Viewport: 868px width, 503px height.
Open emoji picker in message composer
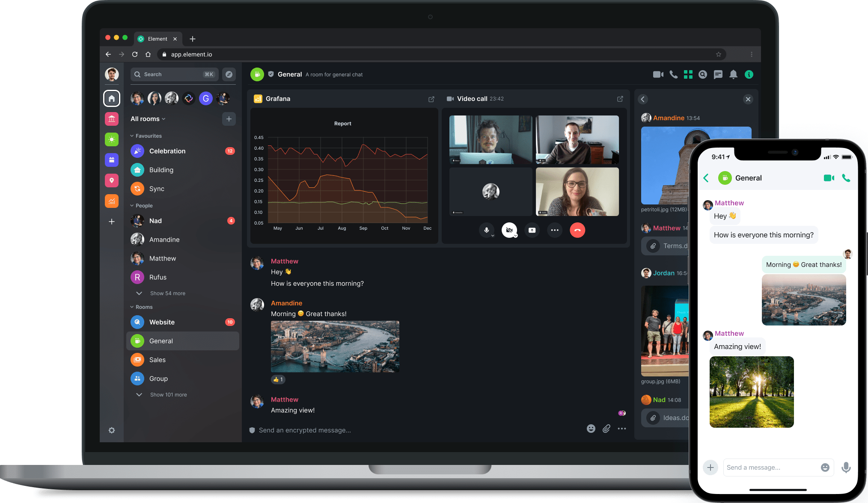(591, 429)
